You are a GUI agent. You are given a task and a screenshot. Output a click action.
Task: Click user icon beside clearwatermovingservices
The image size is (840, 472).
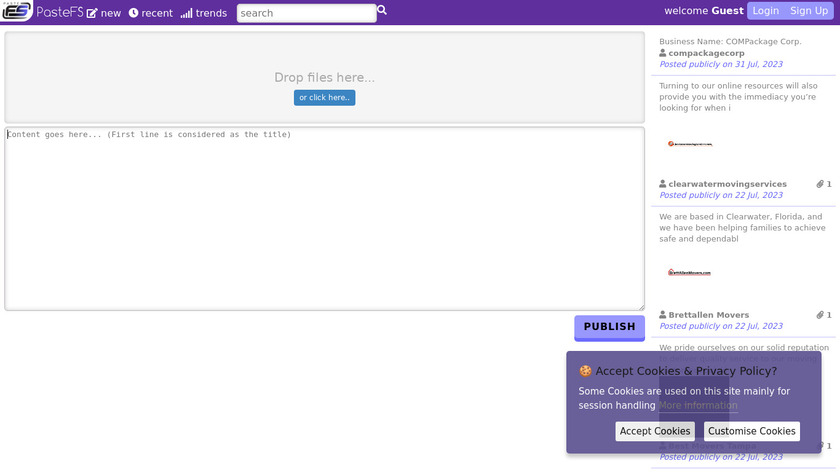pos(663,184)
